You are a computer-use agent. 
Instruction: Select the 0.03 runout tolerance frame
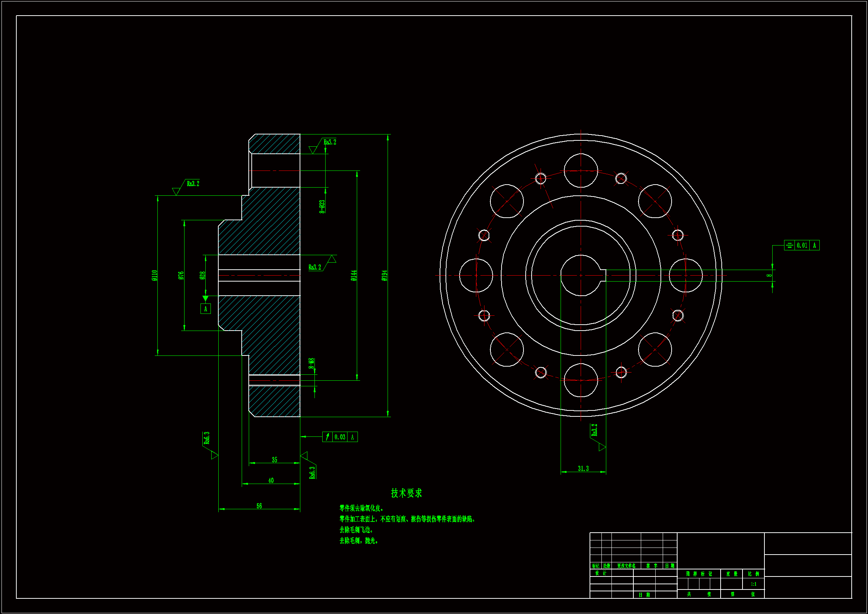[340, 437]
